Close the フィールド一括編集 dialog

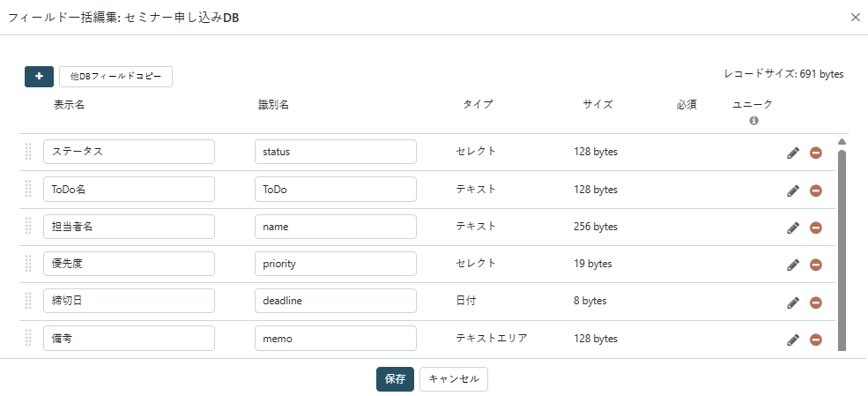(x=856, y=17)
